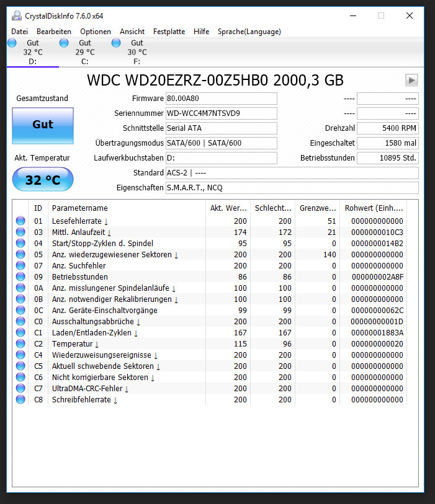Image resolution: width=435 pixels, height=504 pixels.
Task: Click status orb for Nicht korrigierbare Sektoren
Action: (20, 377)
